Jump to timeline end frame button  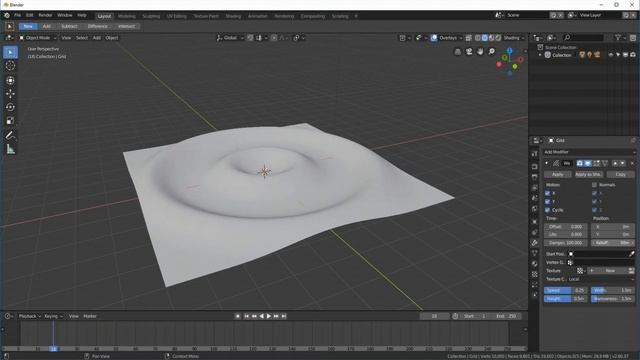pos(284,316)
